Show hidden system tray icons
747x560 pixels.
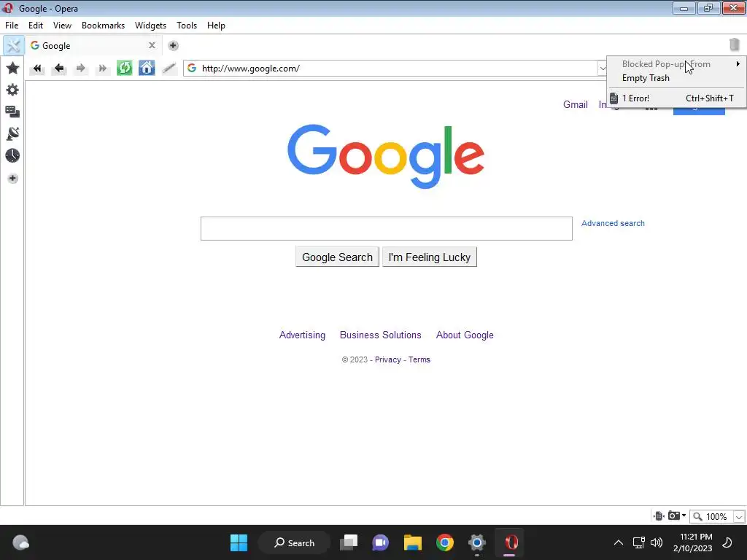(619, 542)
